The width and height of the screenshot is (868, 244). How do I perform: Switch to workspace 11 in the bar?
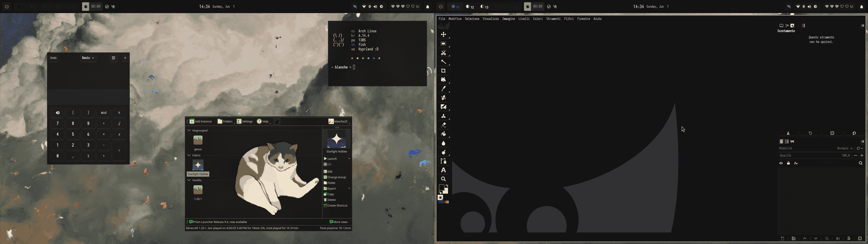click(x=455, y=7)
